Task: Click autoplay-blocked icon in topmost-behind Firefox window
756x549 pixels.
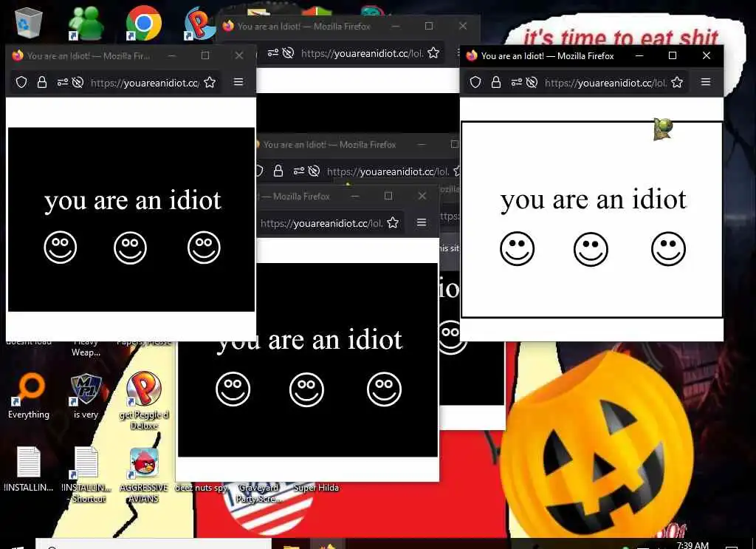Action: [x=288, y=53]
